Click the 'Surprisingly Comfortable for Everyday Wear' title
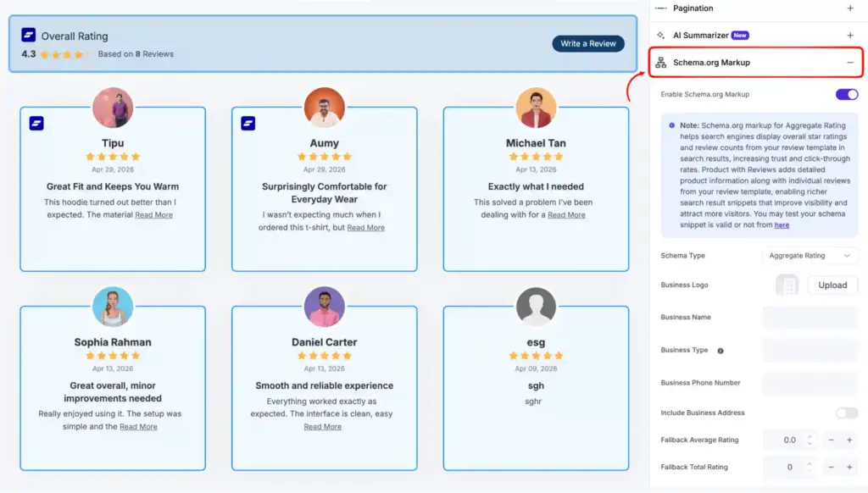The height and width of the screenshot is (493, 868). click(x=325, y=192)
